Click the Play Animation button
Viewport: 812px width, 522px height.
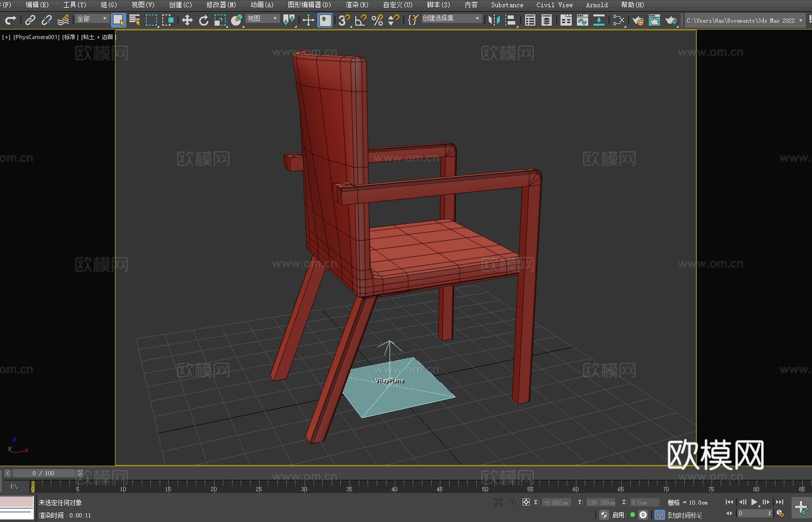coord(754,502)
